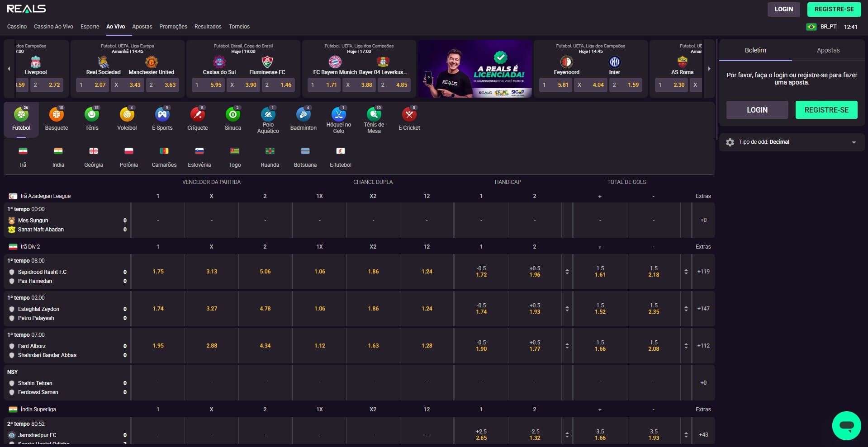Open Hóquei no Gelo category
Image resolution: width=868 pixels, height=447 pixels.
point(339,120)
